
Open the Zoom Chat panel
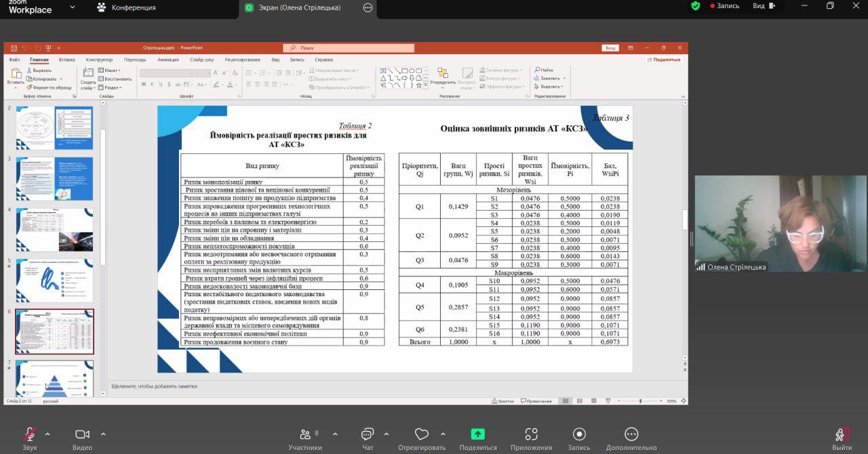coord(368,434)
